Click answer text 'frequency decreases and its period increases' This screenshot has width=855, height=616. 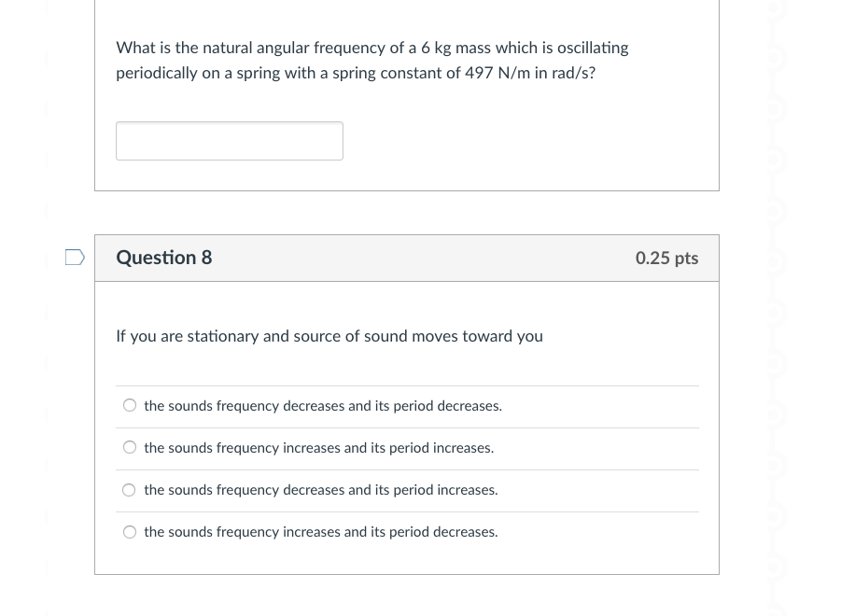(x=321, y=490)
